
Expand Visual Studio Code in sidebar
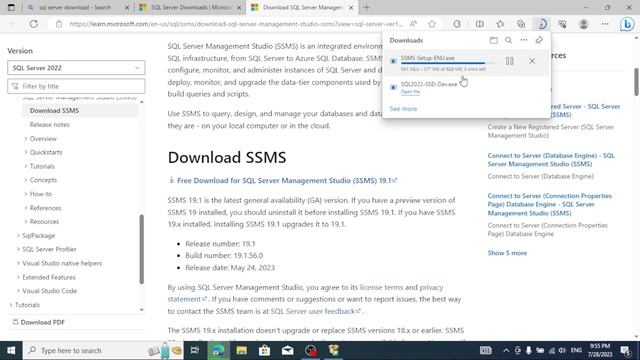[49, 291]
